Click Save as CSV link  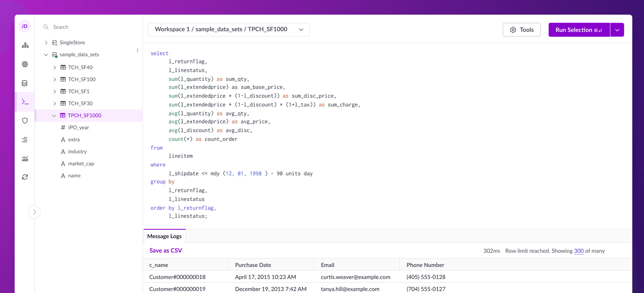166,251
